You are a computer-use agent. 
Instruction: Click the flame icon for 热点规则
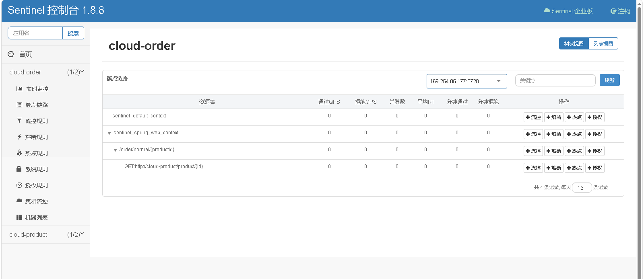coord(19,153)
